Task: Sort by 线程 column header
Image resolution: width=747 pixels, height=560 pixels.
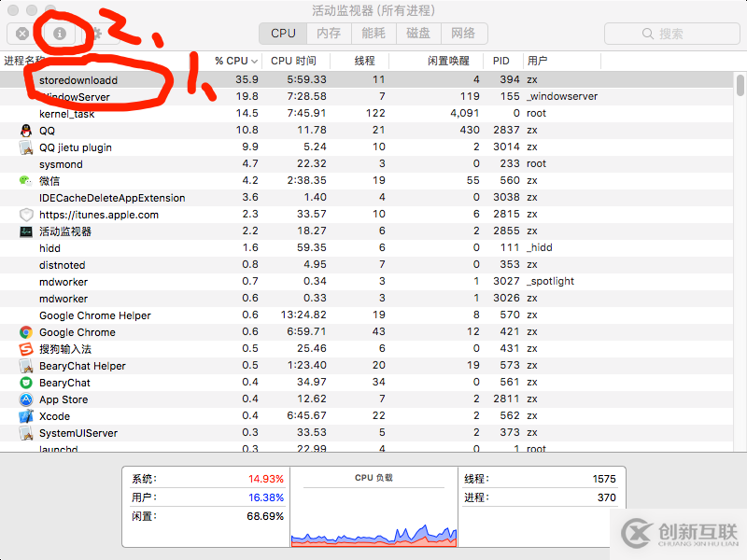Action: 365,61
